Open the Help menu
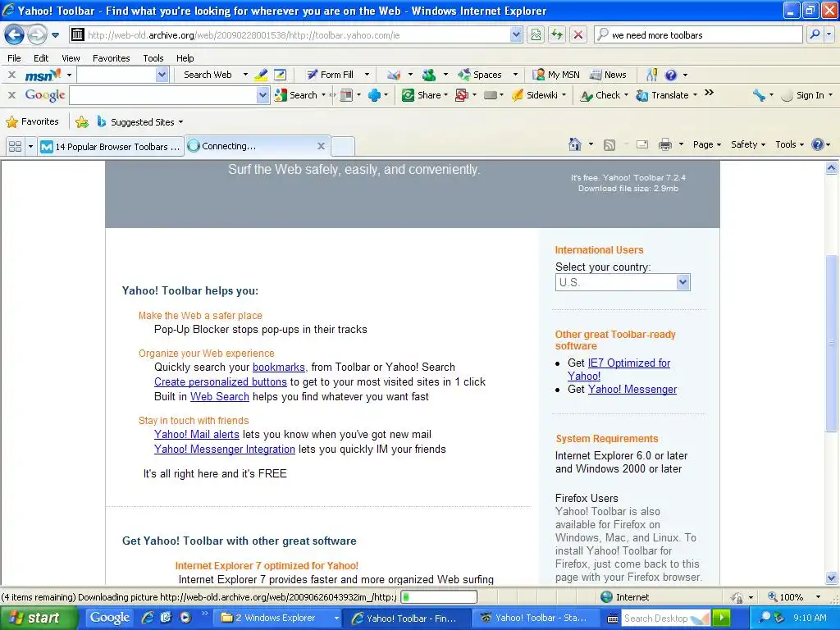The image size is (840, 630). click(x=185, y=58)
